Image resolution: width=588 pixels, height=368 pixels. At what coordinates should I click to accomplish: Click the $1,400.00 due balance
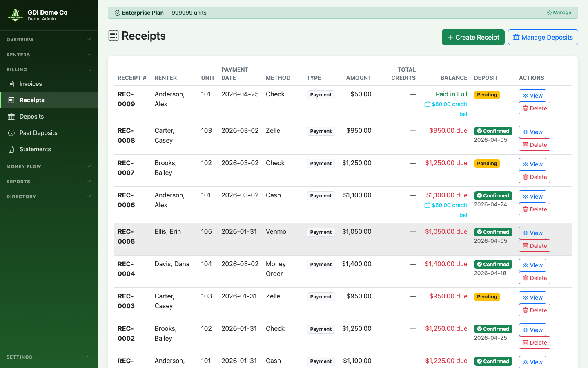pos(446,264)
